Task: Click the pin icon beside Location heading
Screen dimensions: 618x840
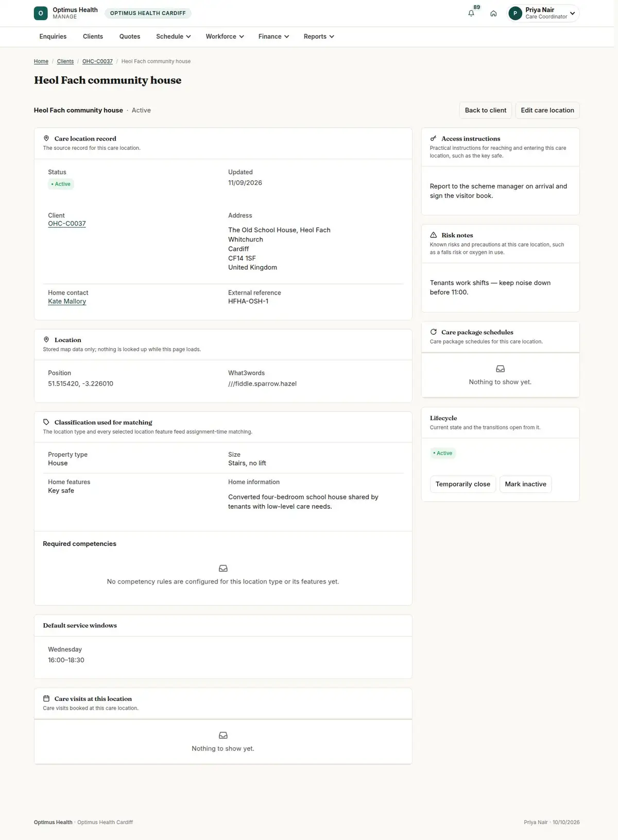Action: pyautogui.click(x=46, y=340)
